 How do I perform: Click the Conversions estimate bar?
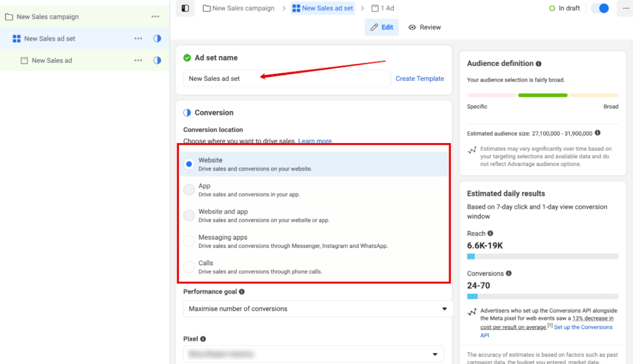coord(543,296)
